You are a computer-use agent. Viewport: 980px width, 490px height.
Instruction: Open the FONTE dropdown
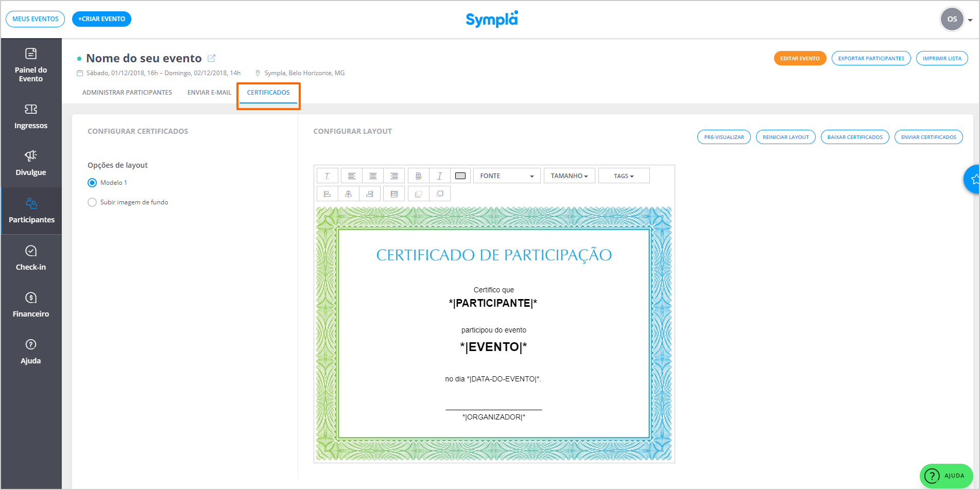507,176
